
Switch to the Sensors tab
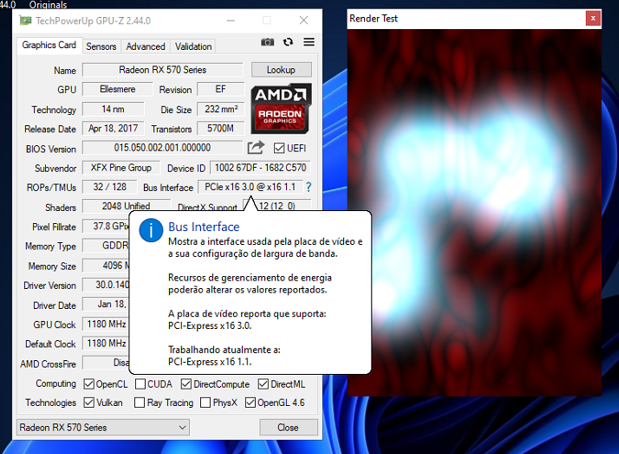[x=101, y=47]
